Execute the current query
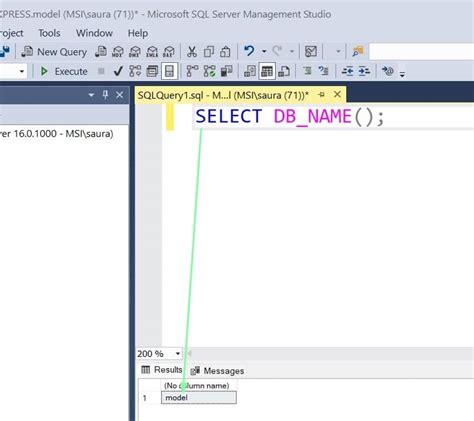The width and height of the screenshot is (474, 421). tap(63, 71)
